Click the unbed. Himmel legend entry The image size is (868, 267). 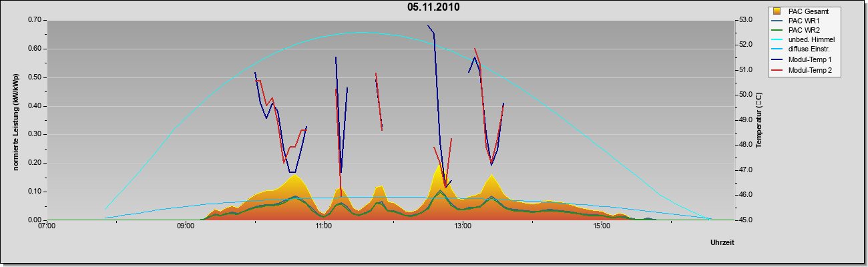pos(803,40)
